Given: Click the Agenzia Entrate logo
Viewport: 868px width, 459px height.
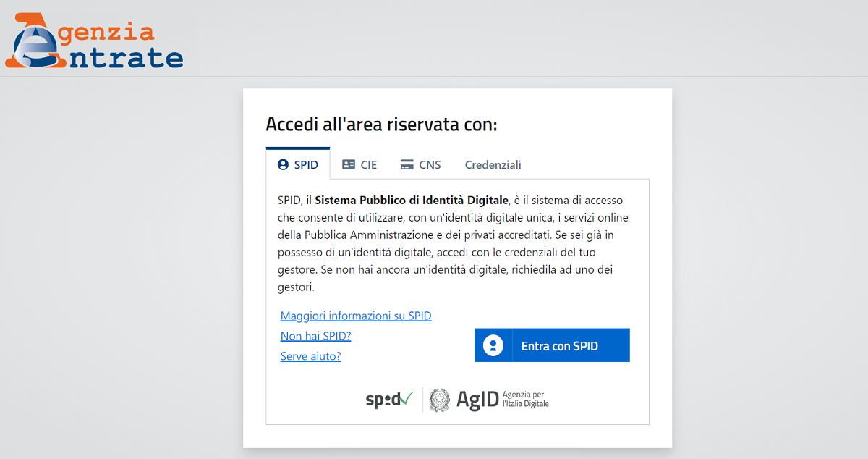Looking at the screenshot, I should point(94,41).
